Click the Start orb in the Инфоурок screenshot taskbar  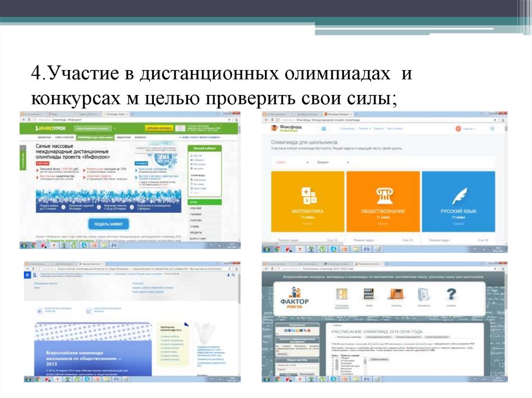[x=24, y=245]
